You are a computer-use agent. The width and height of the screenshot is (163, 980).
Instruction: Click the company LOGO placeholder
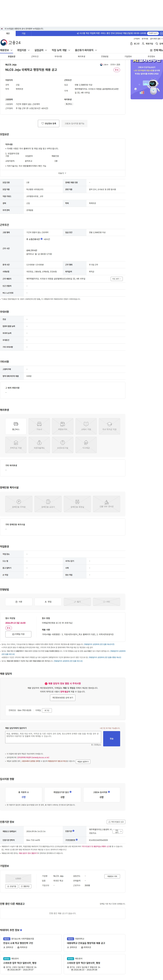[18, 878]
